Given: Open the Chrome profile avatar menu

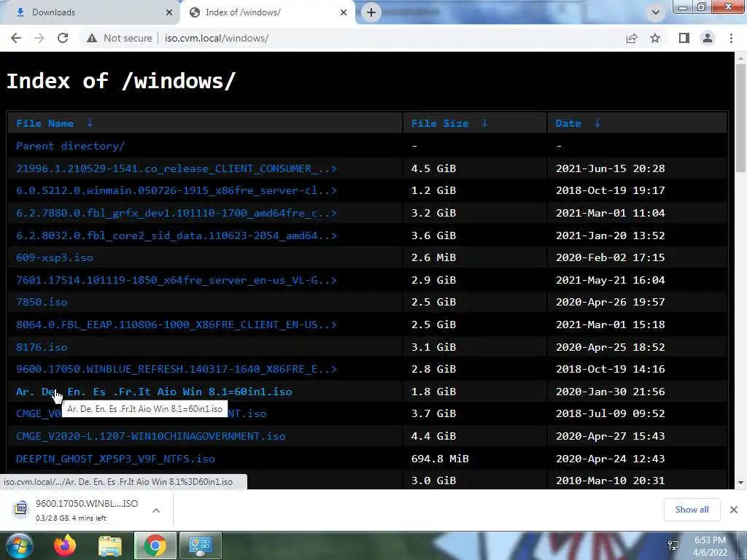Looking at the screenshot, I should coord(708,38).
